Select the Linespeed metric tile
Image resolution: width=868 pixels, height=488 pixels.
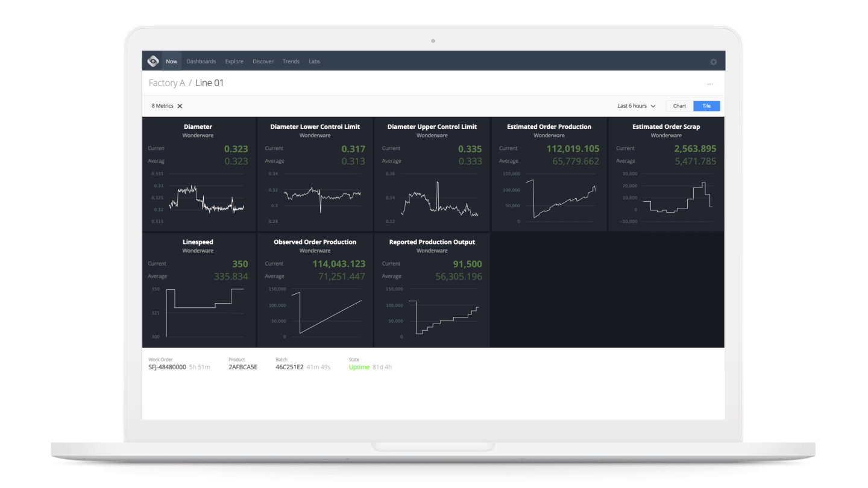click(x=198, y=289)
